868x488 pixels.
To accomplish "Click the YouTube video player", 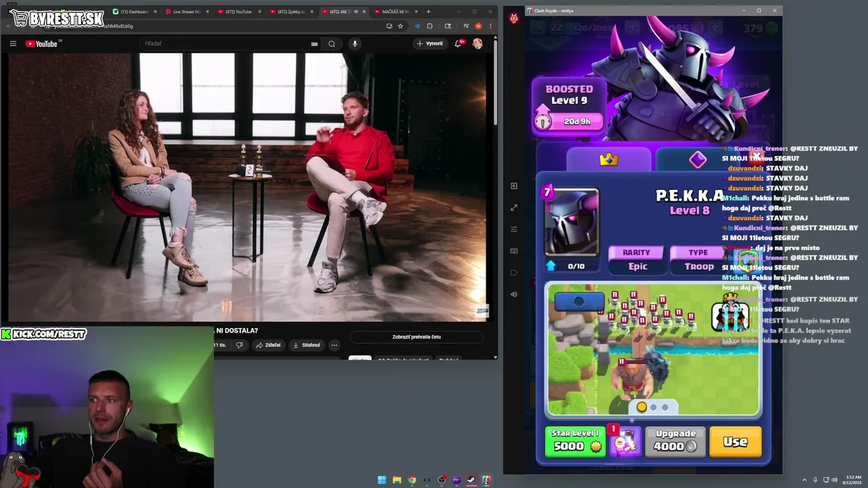I will tap(249, 187).
